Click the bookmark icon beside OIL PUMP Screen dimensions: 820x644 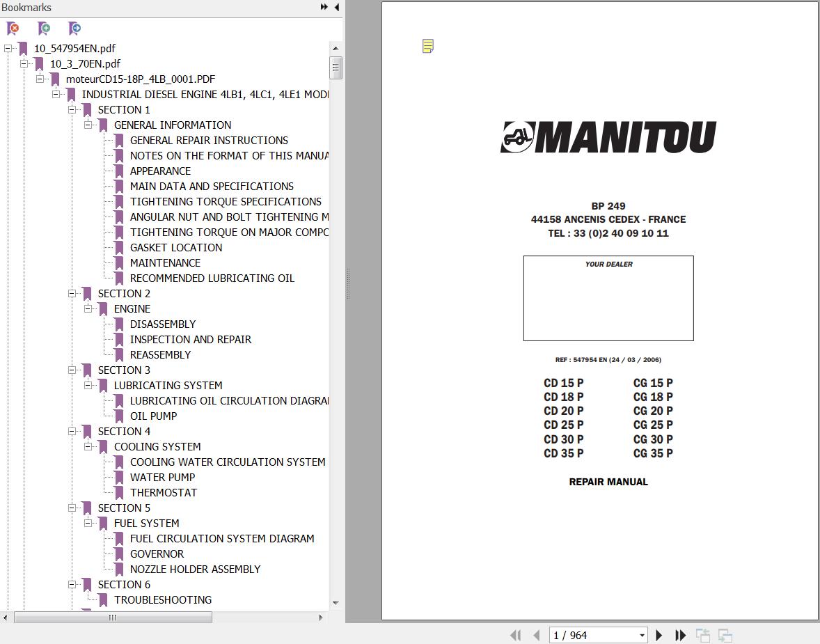click(119, 416)
